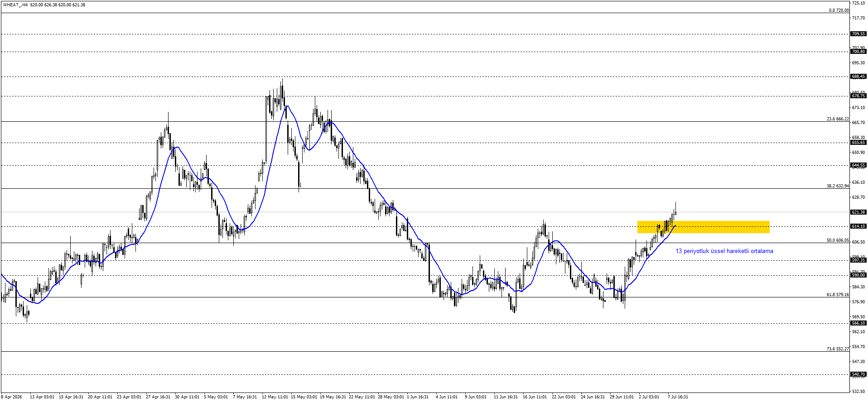Select the annotation '13 periyotluk üssel hareketli ortalama'
The height and width of the screenshot is (402, 868).
724,251
